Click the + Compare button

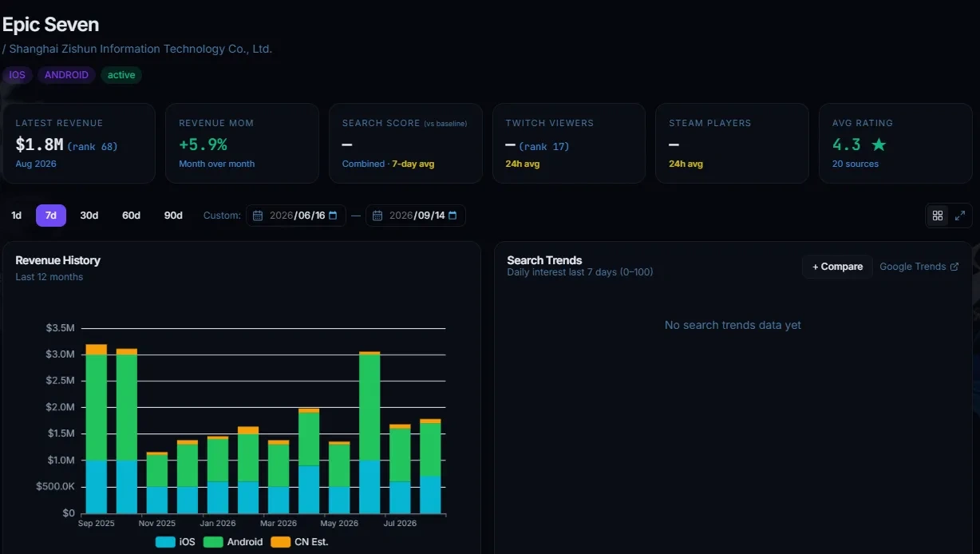point(837,267)
